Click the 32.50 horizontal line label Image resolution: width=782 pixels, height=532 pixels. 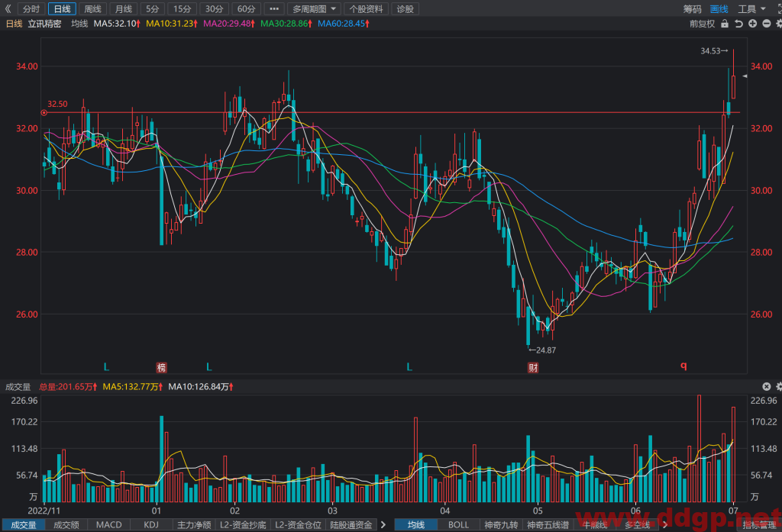pyautogui.click(x=57, y=104)
